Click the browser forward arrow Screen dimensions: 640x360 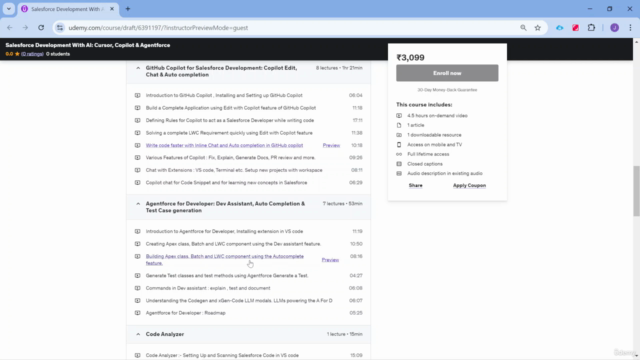point(25,28)
